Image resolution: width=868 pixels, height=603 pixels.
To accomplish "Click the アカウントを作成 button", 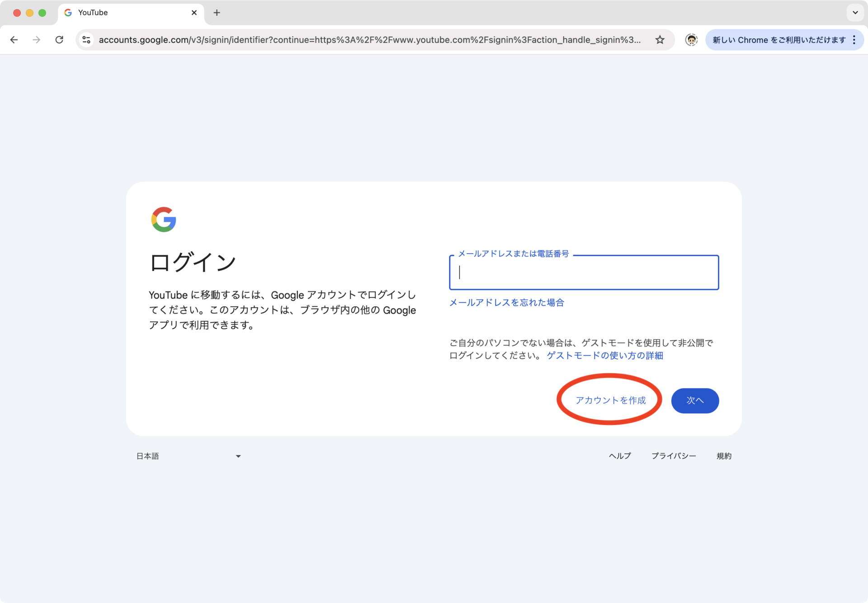I will 610,400.
